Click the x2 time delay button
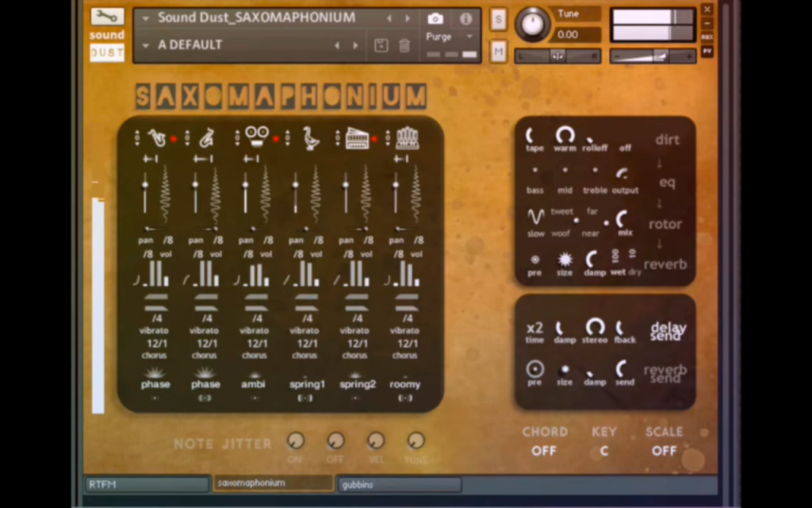The image size is (812, 508). point(535,331)
